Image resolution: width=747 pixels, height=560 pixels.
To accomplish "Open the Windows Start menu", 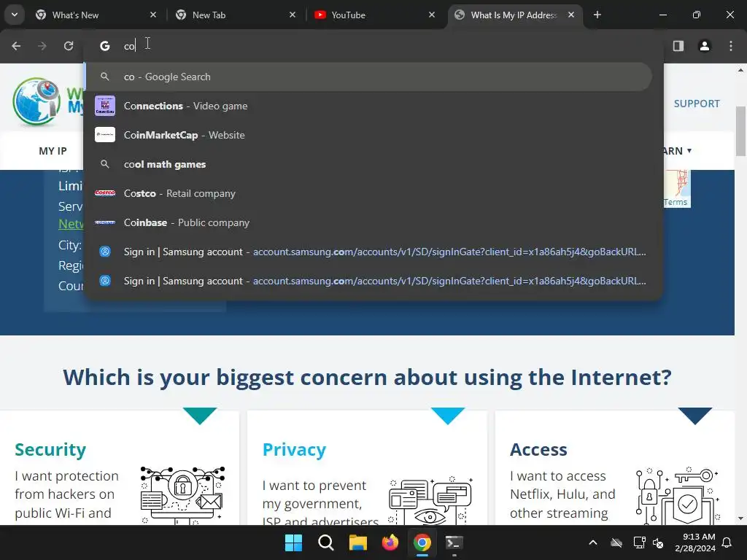I will (x=293, y=542).
